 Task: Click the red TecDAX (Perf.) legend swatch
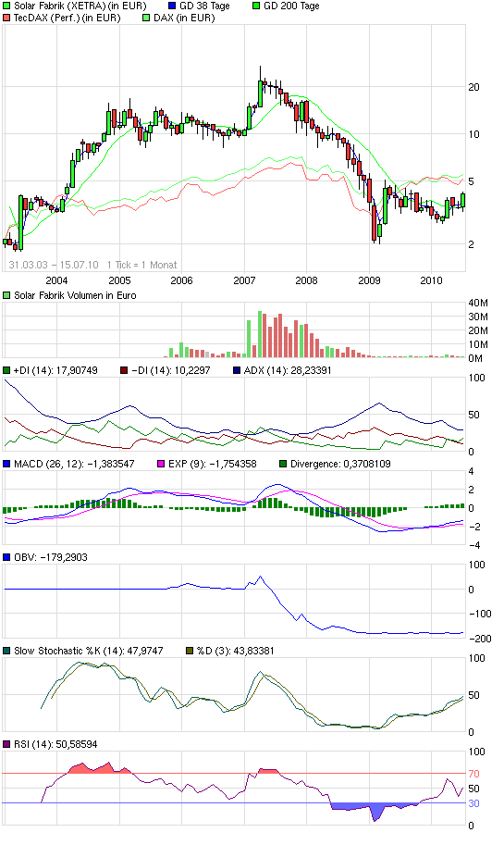[x=6, y=18]
